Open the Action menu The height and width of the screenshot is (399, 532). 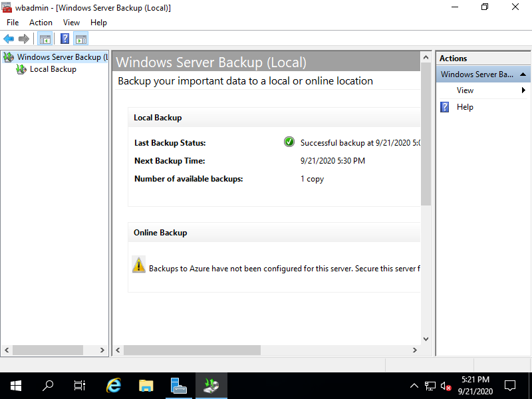tap(41, 22)
